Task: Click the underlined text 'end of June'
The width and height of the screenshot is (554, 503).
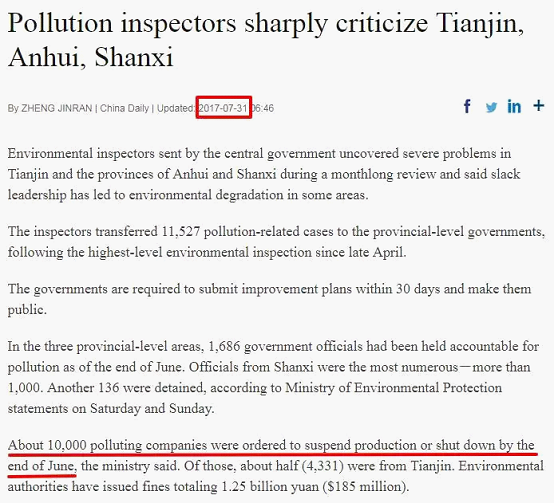Action: pyautogui.click(x=42, y=466)
